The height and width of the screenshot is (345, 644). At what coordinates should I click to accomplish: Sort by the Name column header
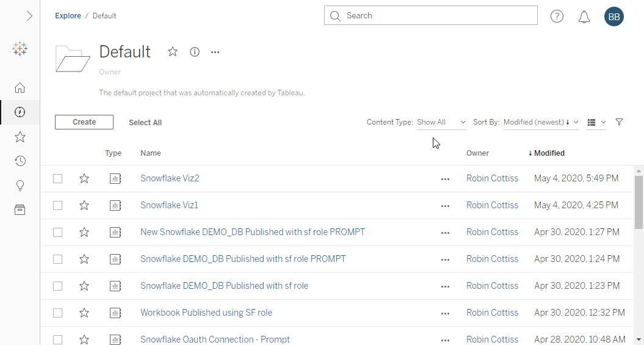[x=150, y=153]
